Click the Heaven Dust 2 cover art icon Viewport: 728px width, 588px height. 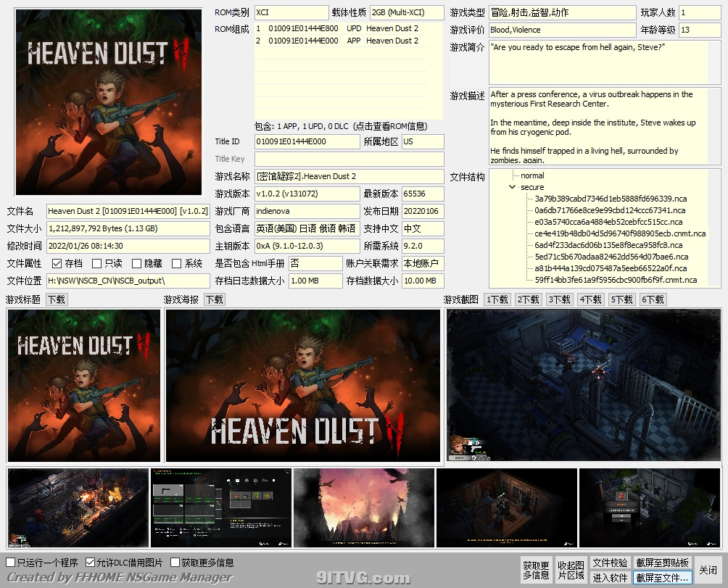pyautogui.click(x=109, y=102)
